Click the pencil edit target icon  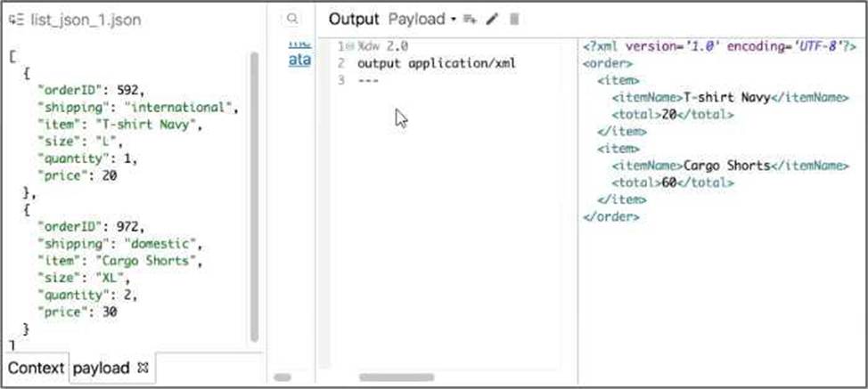tap(492, 19)
